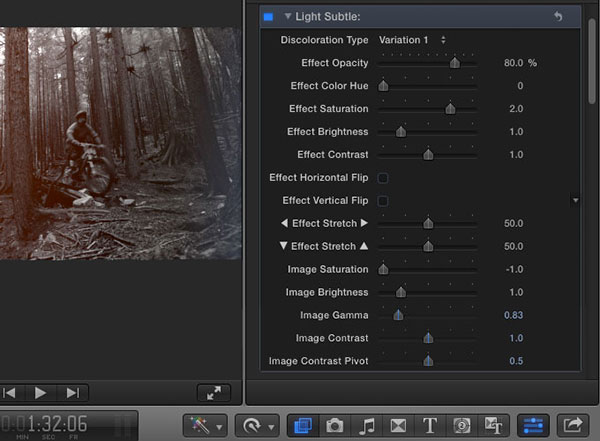Click the Image Gamma value 0.83
The image size is (600, 441).
pos(513,315)
